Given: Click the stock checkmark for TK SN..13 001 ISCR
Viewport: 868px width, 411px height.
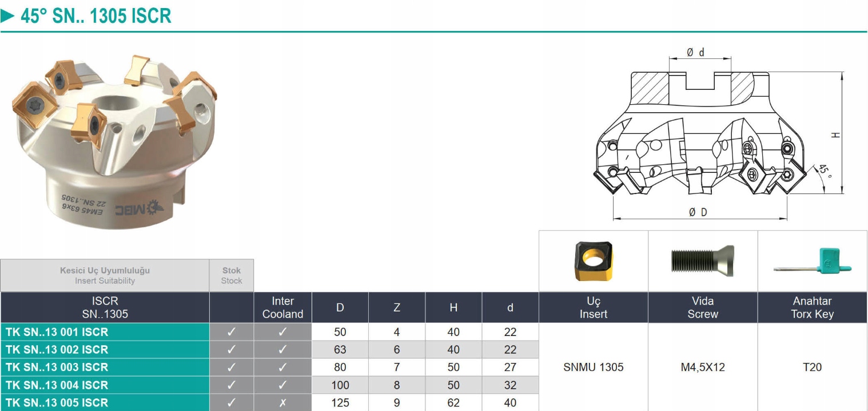Looking at the screenshot, I should [x=232, y=332].
